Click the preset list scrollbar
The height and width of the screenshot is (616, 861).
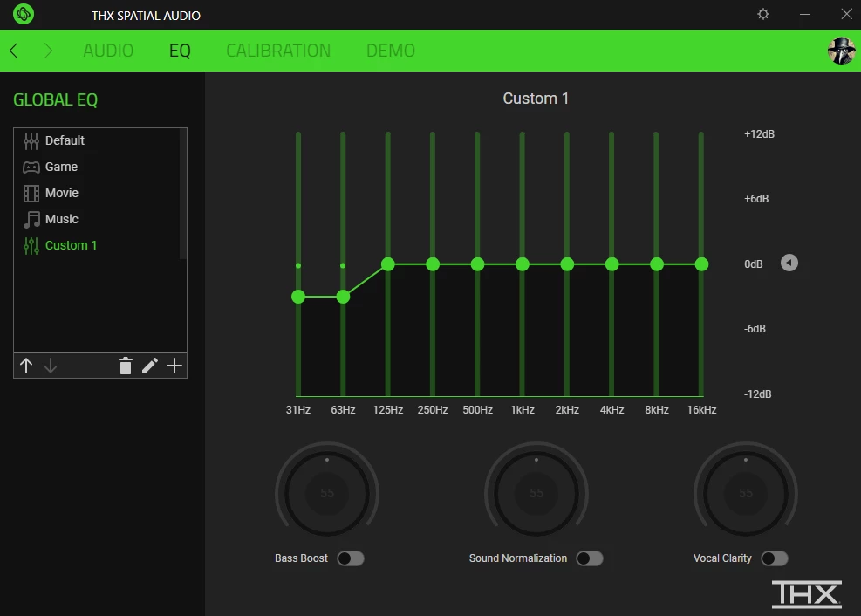click(x=183, y=195)
